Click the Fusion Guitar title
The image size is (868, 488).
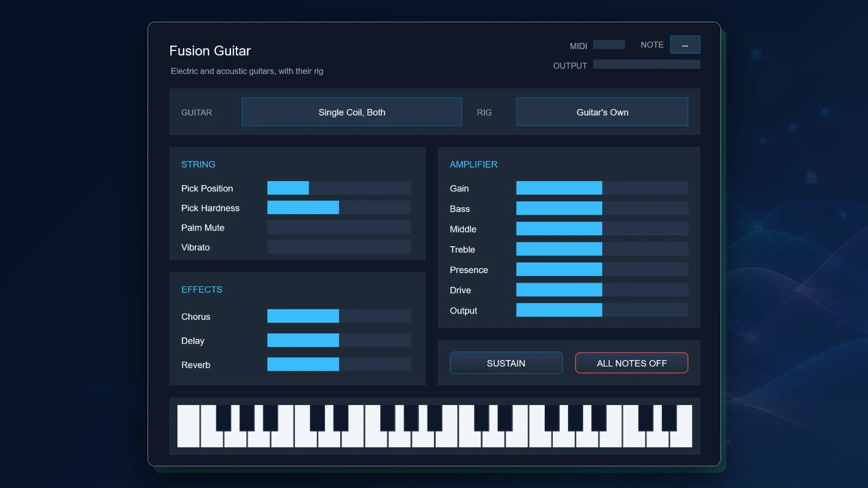tap(210, 51)
